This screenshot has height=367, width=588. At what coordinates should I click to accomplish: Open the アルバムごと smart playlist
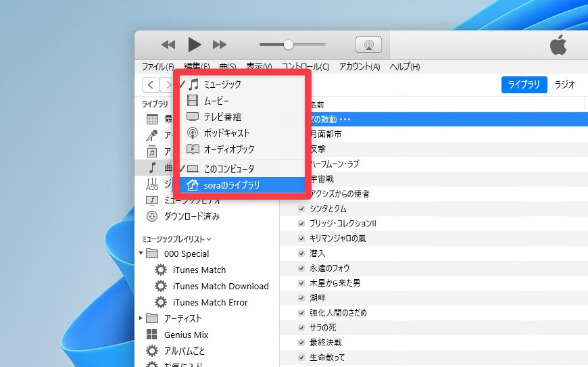(x=185, y=351)
